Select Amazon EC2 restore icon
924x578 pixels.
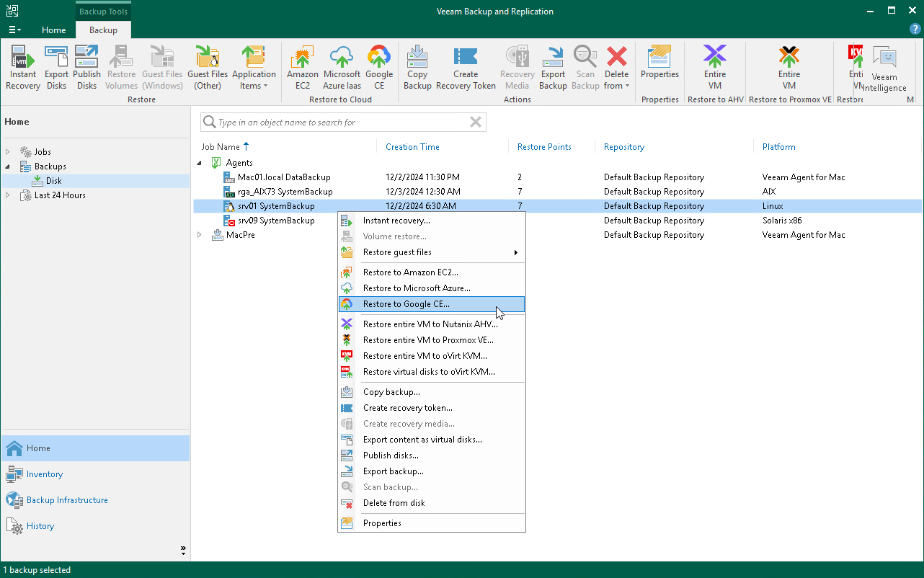click(303, 68)
